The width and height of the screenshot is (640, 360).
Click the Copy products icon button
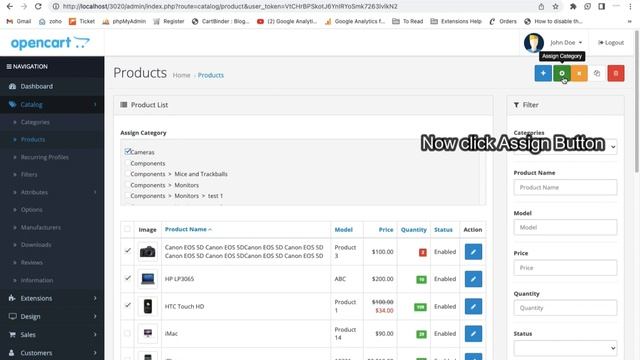[x=597, y=73]
